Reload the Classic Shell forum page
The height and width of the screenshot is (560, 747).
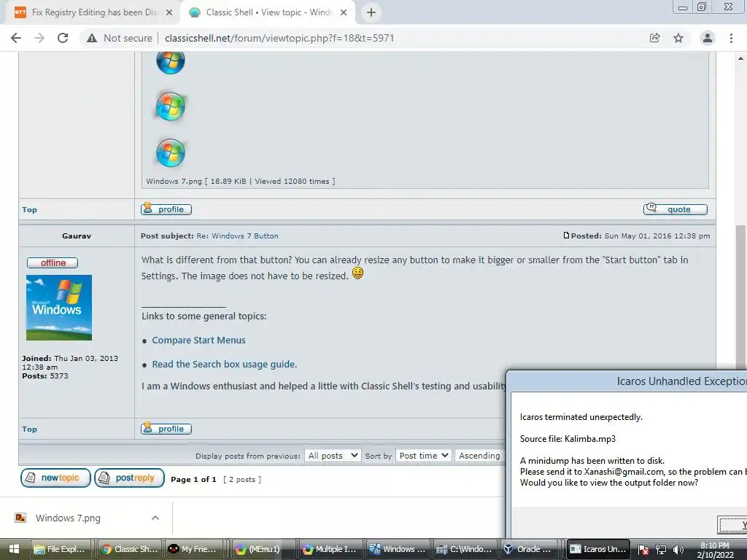tap(63, 38)
